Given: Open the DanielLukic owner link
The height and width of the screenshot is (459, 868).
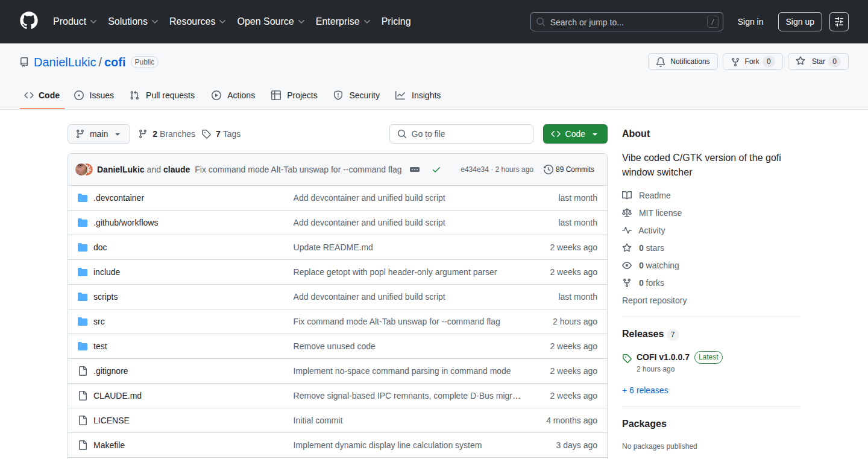Looking at the screenshot, I should click(65, 62).
